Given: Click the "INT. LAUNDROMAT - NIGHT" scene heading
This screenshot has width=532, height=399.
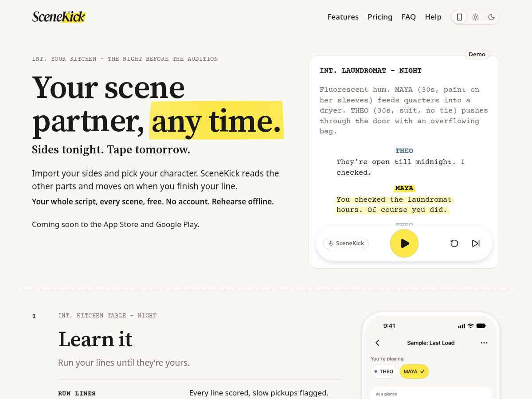Looking at the screenshot, I should (x=371, y=70).
